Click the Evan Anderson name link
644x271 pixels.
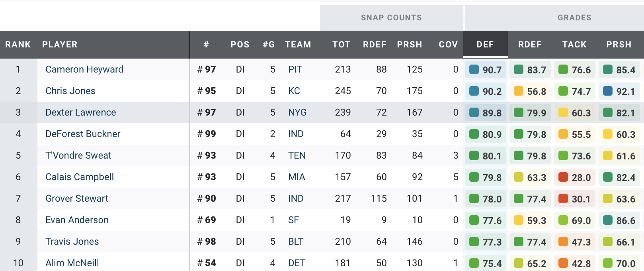(77, 220)
